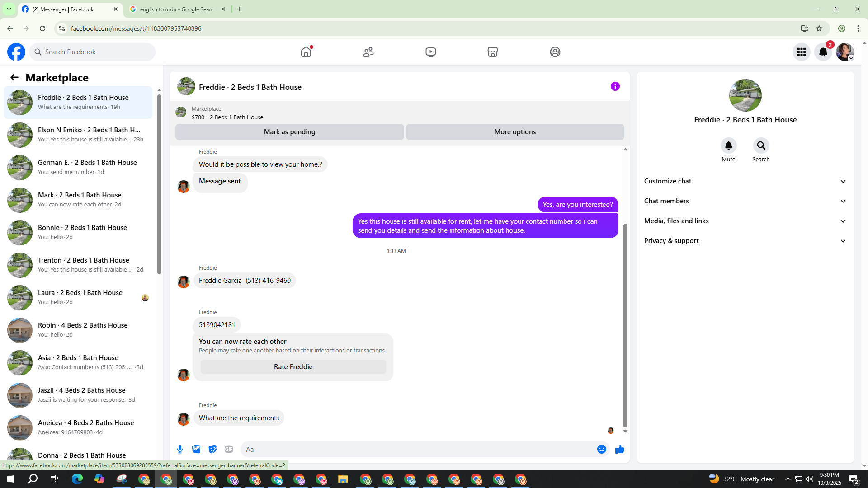Open Elson N Emiko conversation
Viewport: 868px width, 488px height.
coord(78,135)
